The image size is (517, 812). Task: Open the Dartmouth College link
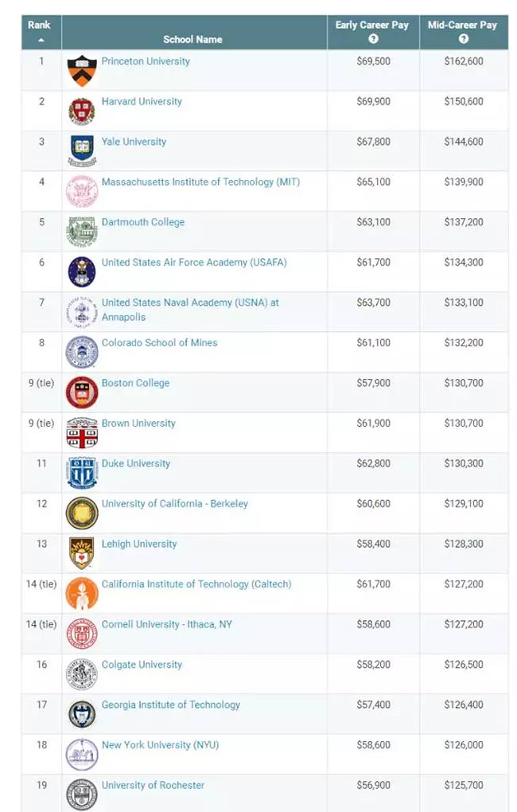143,222
